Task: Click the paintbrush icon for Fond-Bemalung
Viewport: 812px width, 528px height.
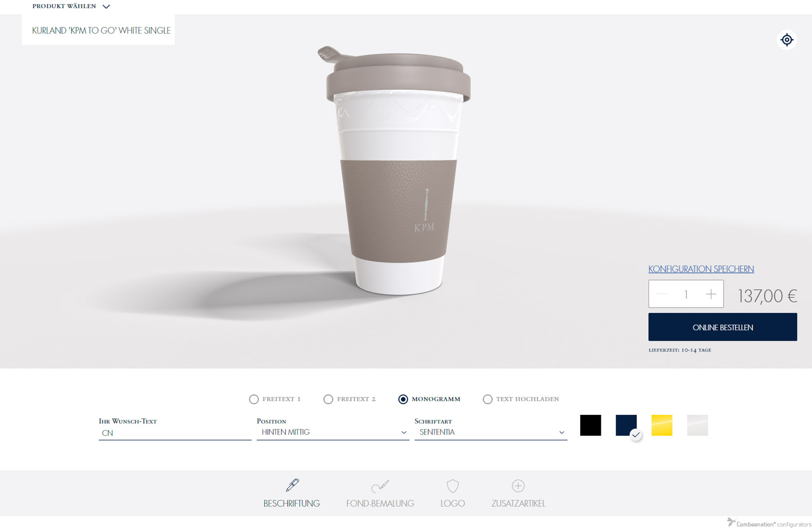Action: 380,486
